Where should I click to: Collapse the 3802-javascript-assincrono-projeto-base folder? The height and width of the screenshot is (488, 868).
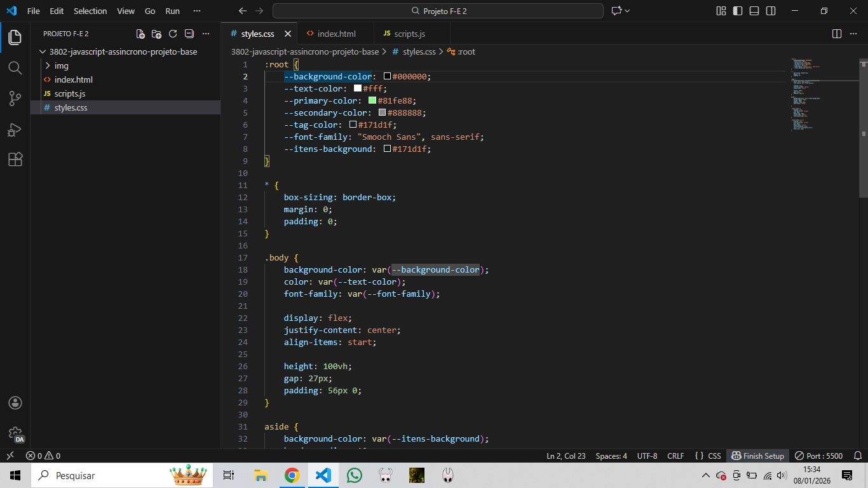pos(123,52)
